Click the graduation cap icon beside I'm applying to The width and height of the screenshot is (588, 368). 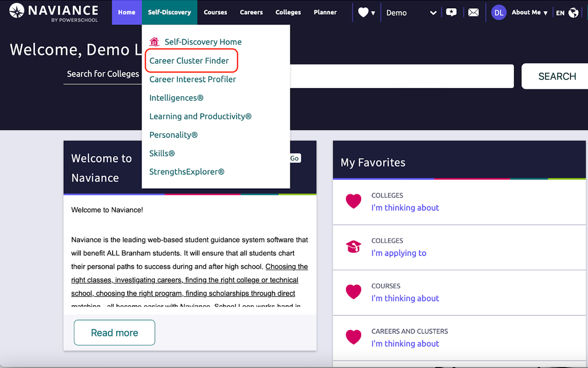pyautogui.click(x=353, y=246)
